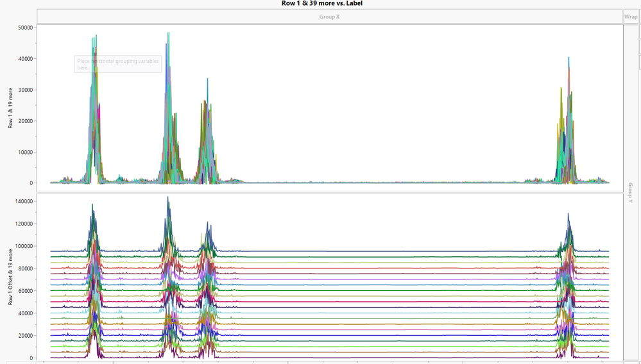
Task: Click the rightmost peak in the bottom plot
Action: point(568,218)
